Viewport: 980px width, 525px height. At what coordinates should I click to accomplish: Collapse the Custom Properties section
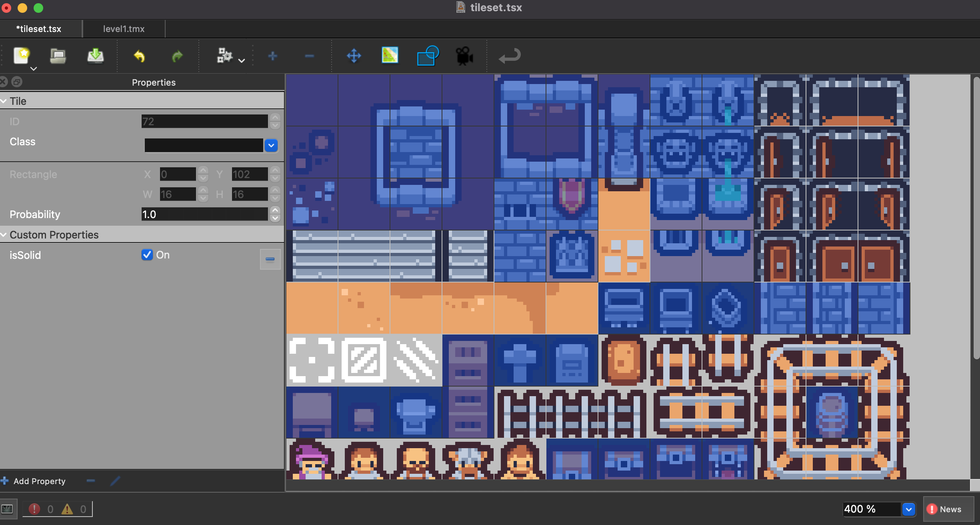(4, 235)
